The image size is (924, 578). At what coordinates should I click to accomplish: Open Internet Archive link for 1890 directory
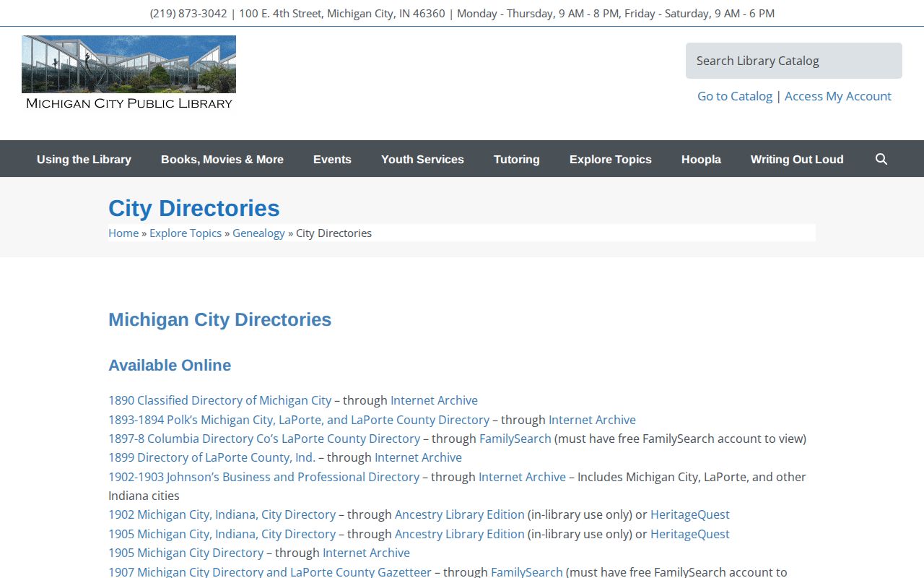(434, 400)
